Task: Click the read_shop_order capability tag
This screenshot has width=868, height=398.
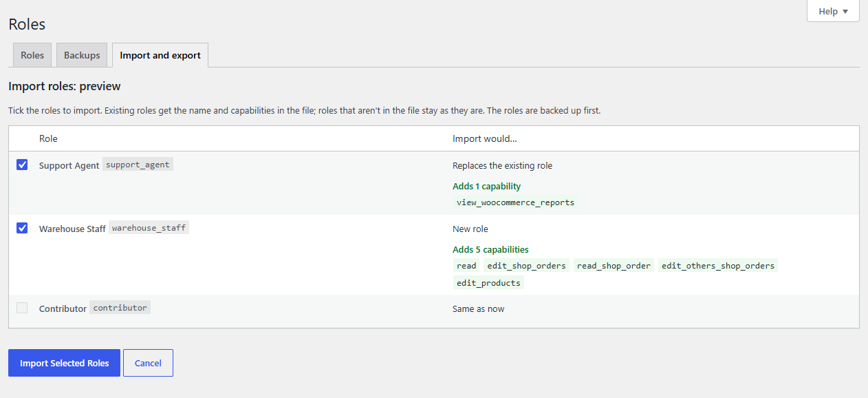Action: pyautogui.click(x=614, y=265)
